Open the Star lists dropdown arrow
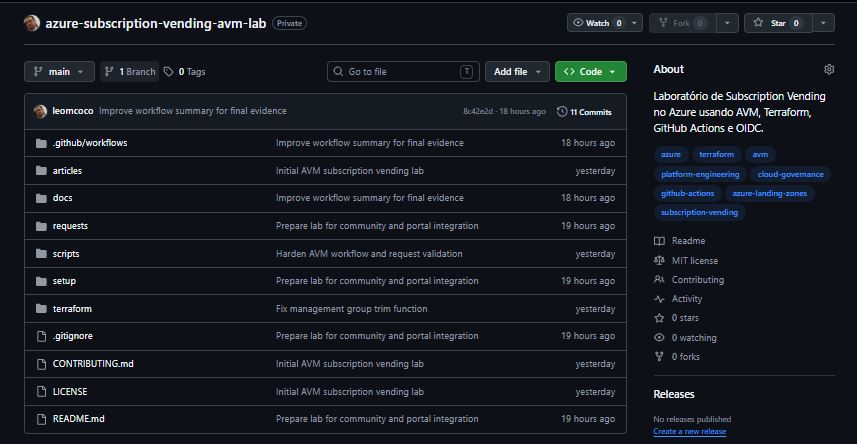The height and width of the screenshot is (444, 857). coord(824,23)
